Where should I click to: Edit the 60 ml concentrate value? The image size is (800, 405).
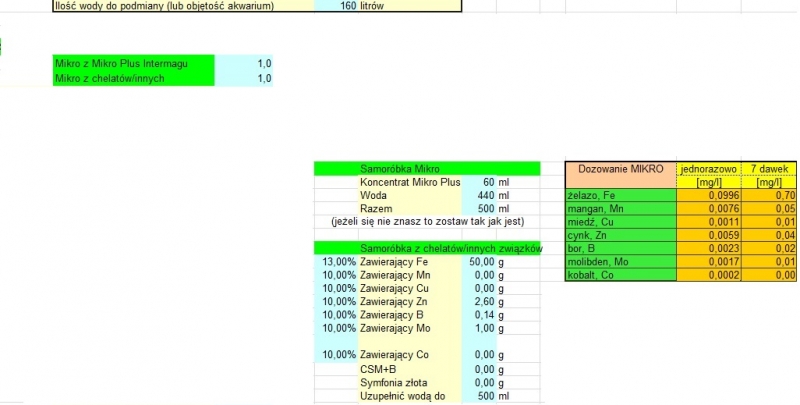[x=479, y=182]
